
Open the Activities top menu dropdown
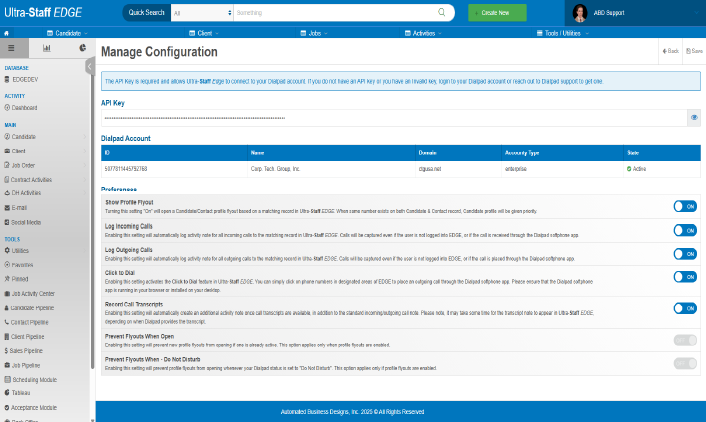[423, 33]
